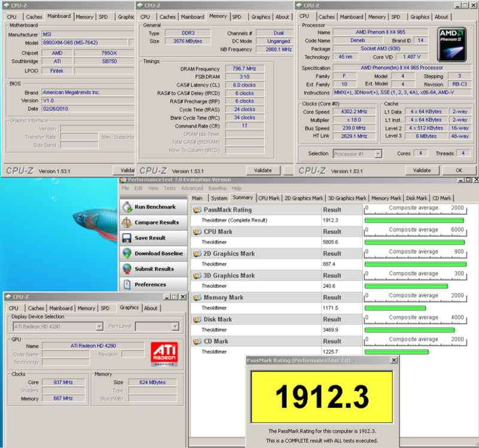Click the Compare Results scales icon
Image resolution: width=479 pixels, height=448 pixels.
127,223
